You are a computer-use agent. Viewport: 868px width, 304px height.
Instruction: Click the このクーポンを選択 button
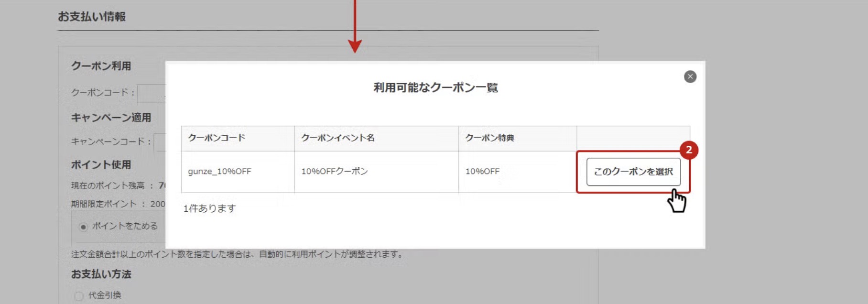pos(633,172)
